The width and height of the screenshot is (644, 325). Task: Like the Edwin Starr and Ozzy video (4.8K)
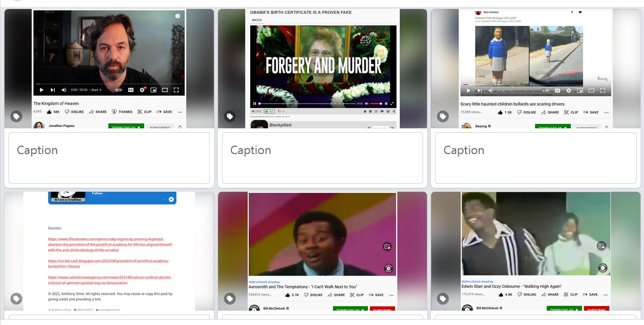505,294
